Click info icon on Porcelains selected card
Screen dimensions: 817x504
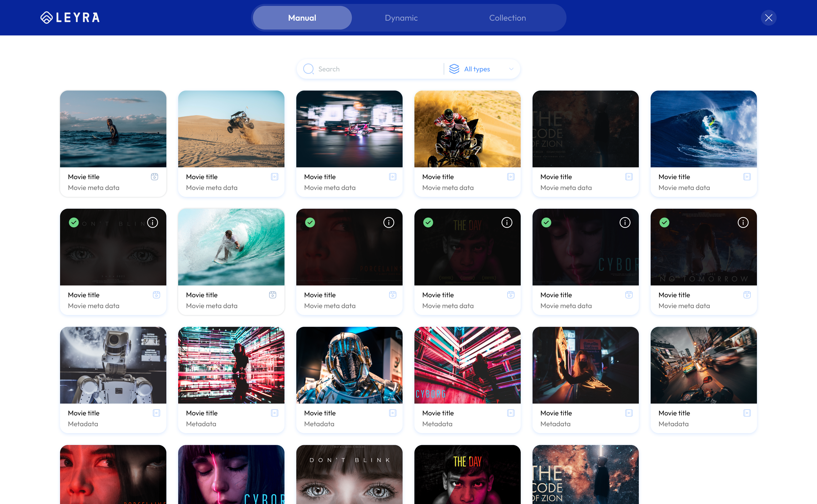(389, 222)
